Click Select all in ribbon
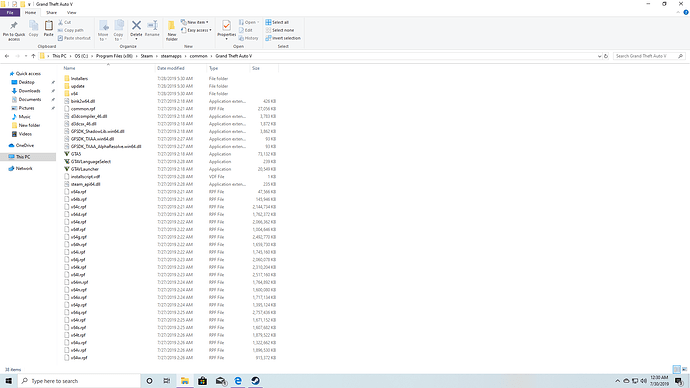 pyautogui.click(x=277, y=22)
